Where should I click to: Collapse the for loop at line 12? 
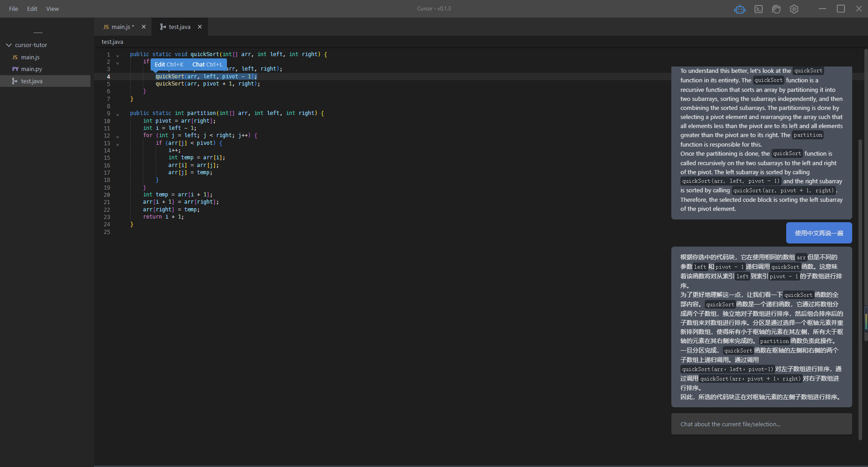118,136
